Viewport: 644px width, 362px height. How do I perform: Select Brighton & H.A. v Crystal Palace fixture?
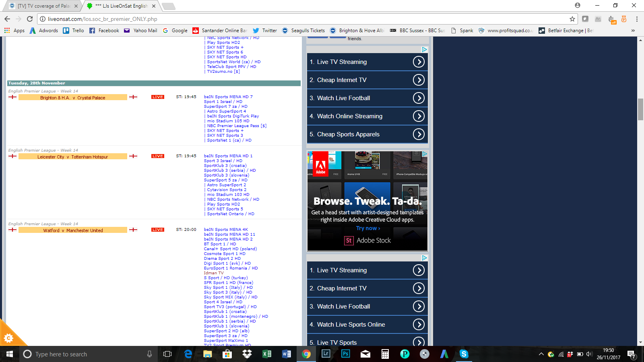(x=73, y=98)
